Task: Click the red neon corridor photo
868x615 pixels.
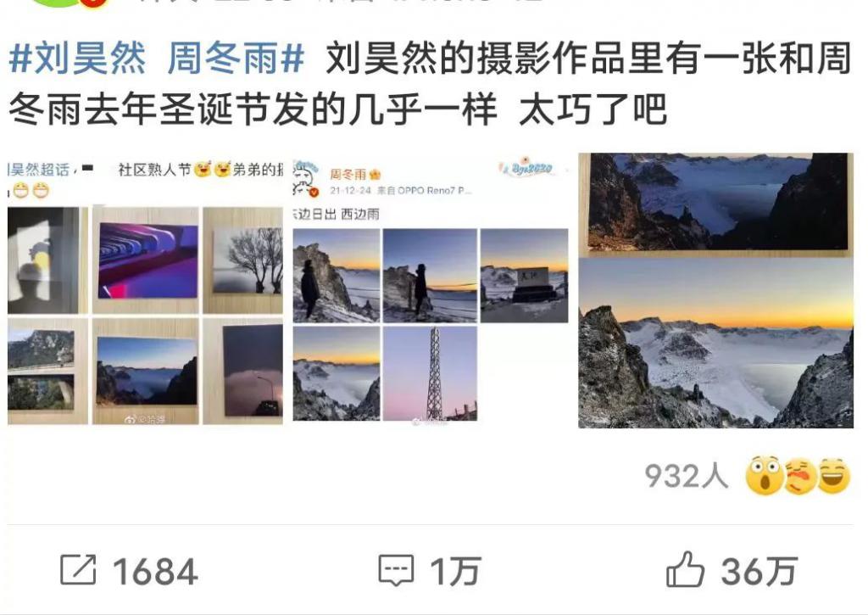Action: pyautogui.click(x=147, y=260)
